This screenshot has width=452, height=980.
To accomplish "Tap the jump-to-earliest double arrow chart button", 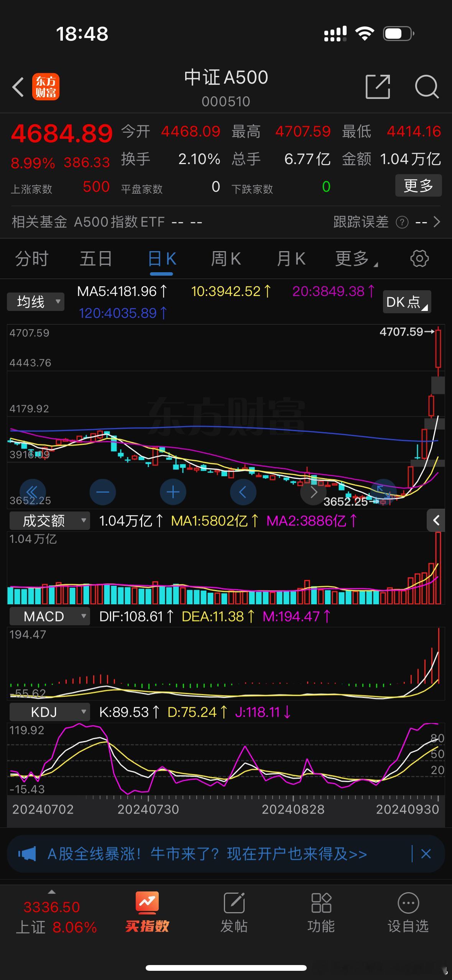I will click(33, 492).
